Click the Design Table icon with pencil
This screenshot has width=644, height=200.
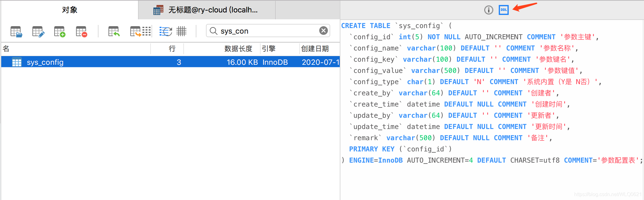[x=38, y=31]
